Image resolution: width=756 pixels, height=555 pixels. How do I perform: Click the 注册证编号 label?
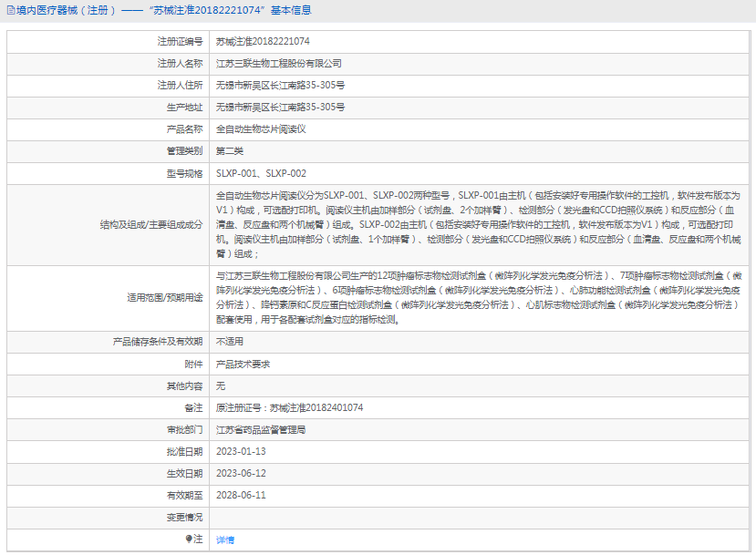[x=180, y=41]
